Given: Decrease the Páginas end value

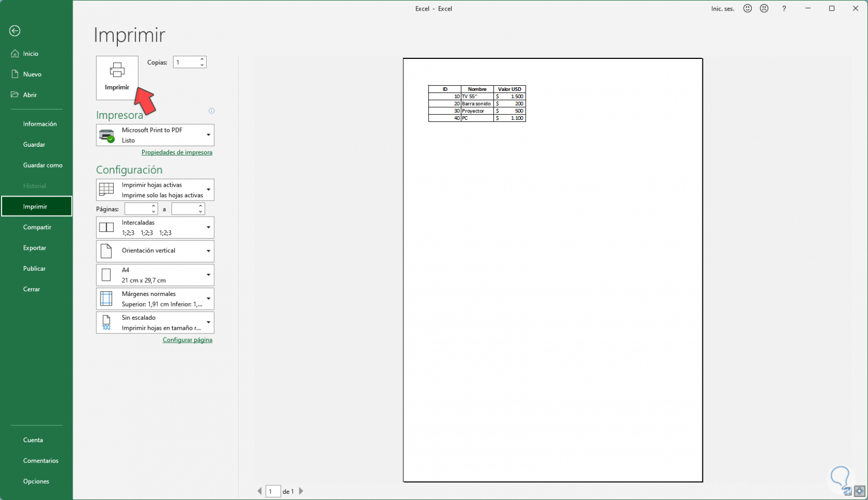Looking at the screenshot, I should 201,212.
